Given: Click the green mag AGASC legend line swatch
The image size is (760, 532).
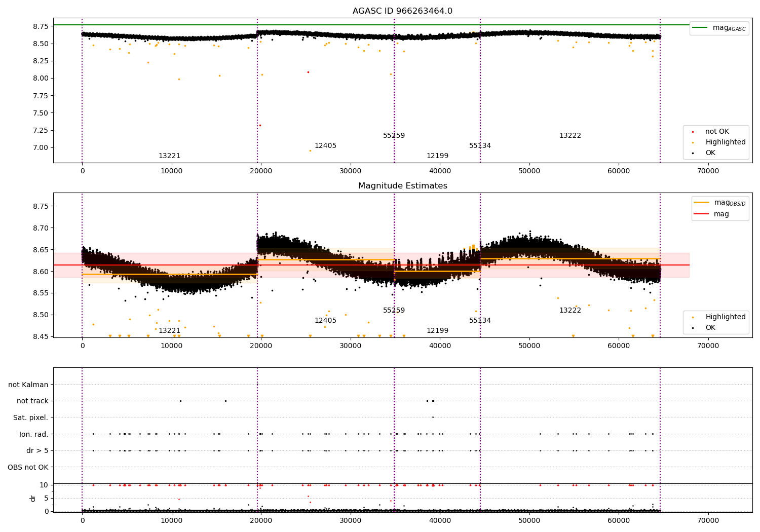Looking at the screenshot, I should [700, 28].
